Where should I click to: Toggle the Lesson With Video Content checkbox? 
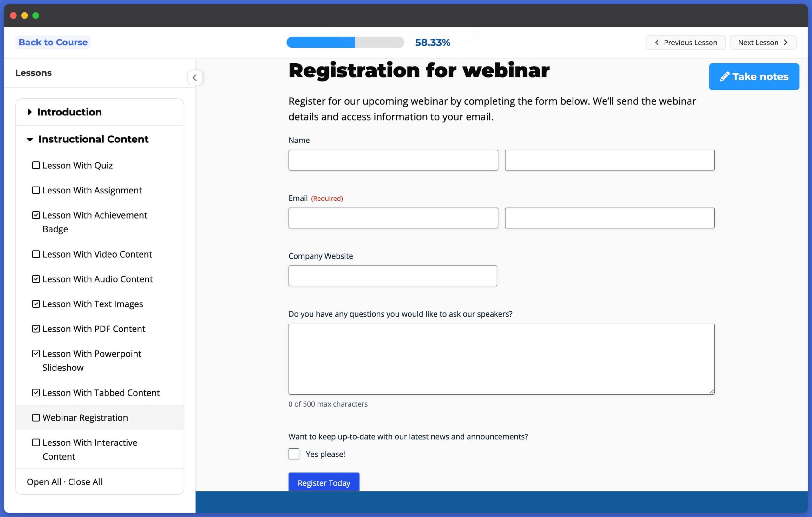[36, 254]
